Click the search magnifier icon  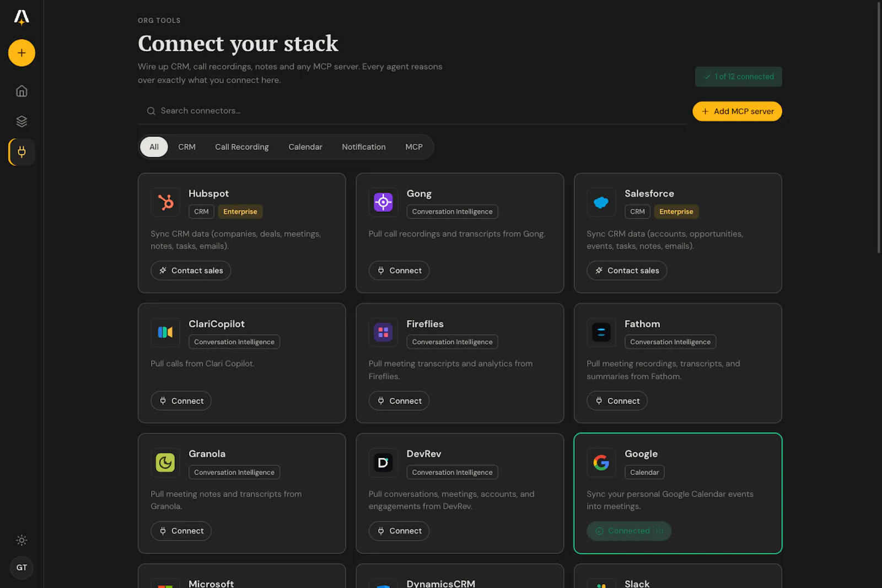pos(150,111)
